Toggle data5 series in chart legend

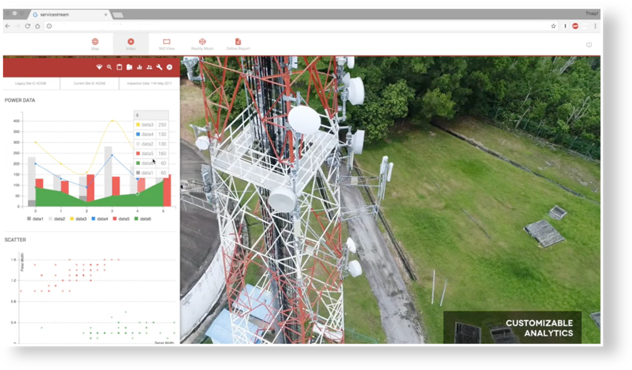(x=121, y=219)
